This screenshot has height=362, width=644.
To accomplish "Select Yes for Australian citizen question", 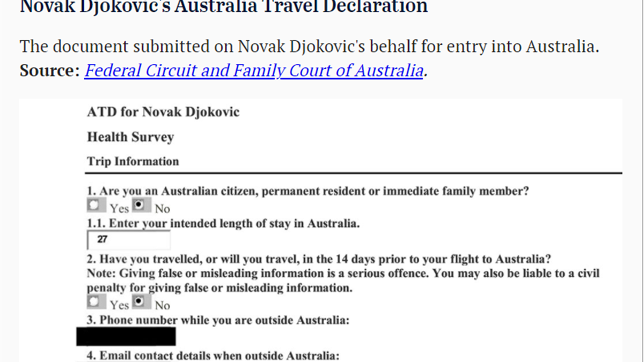I will [94, 206].
